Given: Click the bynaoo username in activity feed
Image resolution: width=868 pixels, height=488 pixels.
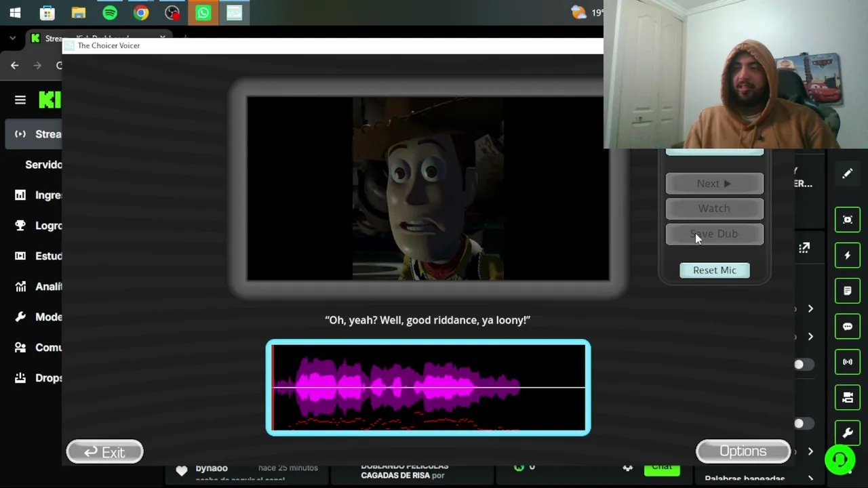Looking at the screenshot, I should click(212, 468).
